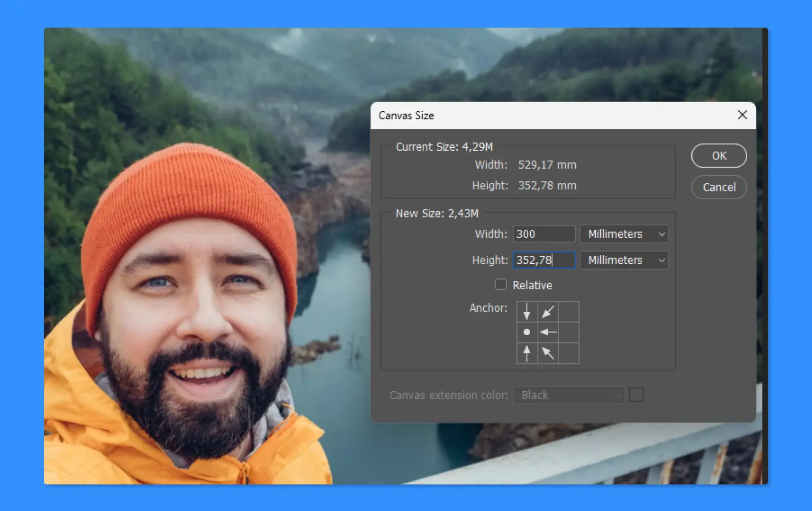Click the canvas extension color swatch

(636, 394)
